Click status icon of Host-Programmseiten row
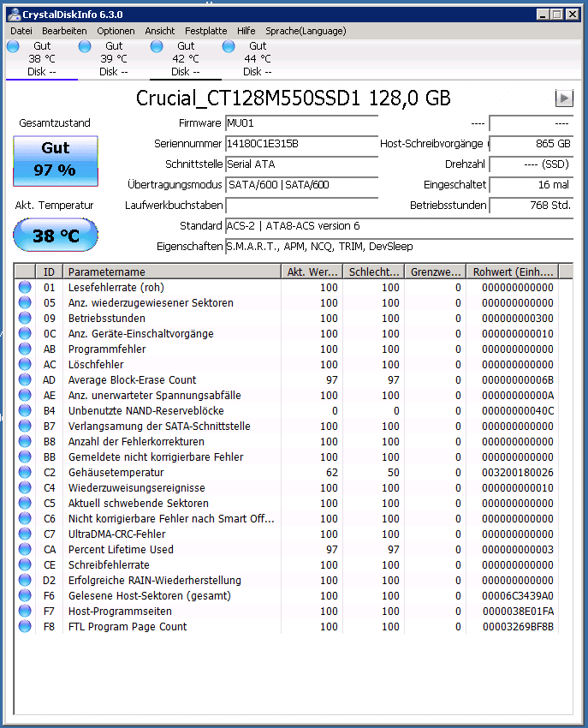The image size is (588, 728). (25, 611)
